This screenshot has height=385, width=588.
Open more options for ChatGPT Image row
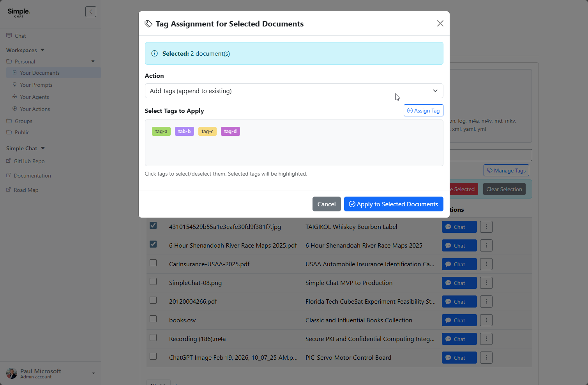click(486, 358)
